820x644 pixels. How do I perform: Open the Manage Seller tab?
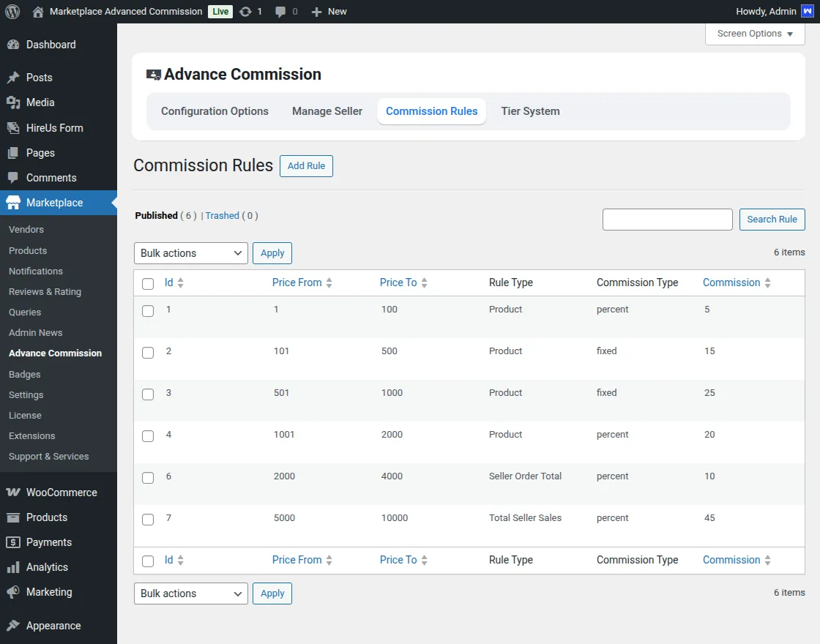coord(327,111)
